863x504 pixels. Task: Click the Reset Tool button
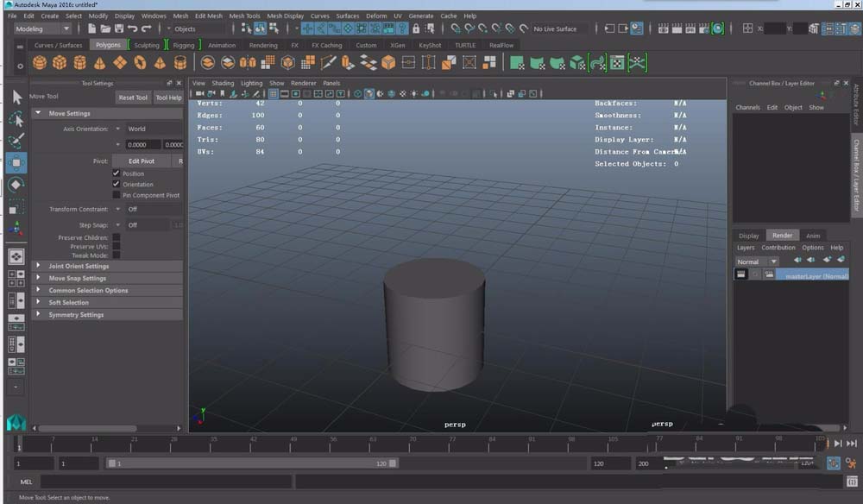[x=133, y=98]
